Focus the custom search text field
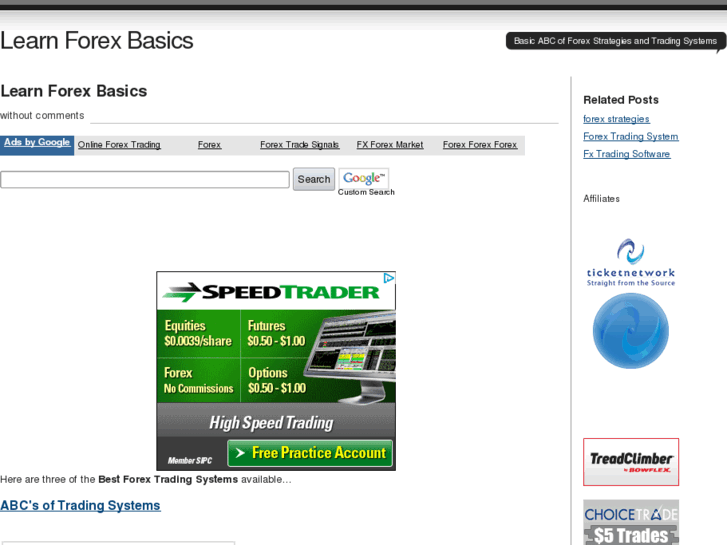Image resolution: width=727 pixels, height=545 pixels. pos(145,180)
